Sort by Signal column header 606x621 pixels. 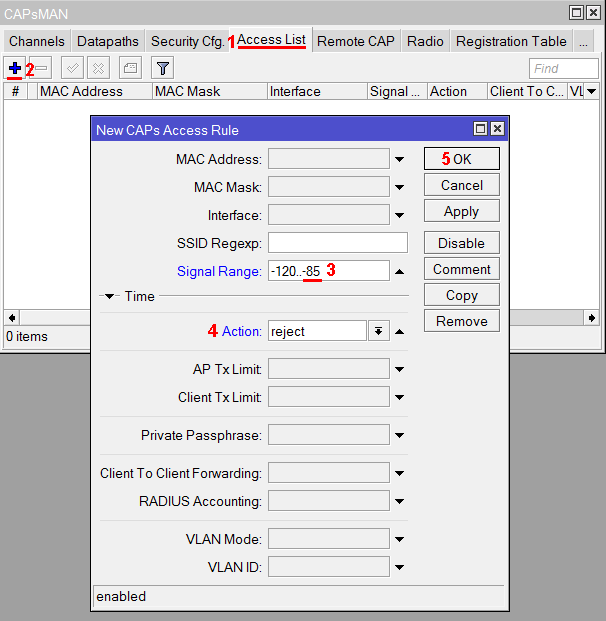pos(397,91)
